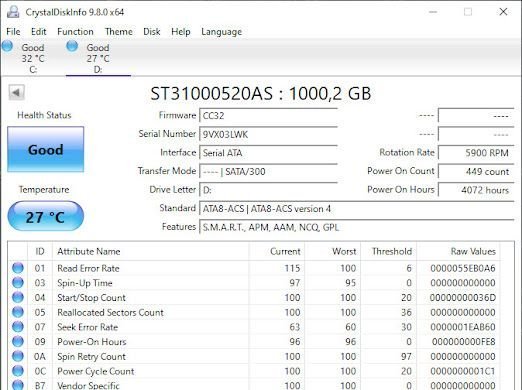Click the Rotation Rate field 5900 RPM

[x=476, y=153]
